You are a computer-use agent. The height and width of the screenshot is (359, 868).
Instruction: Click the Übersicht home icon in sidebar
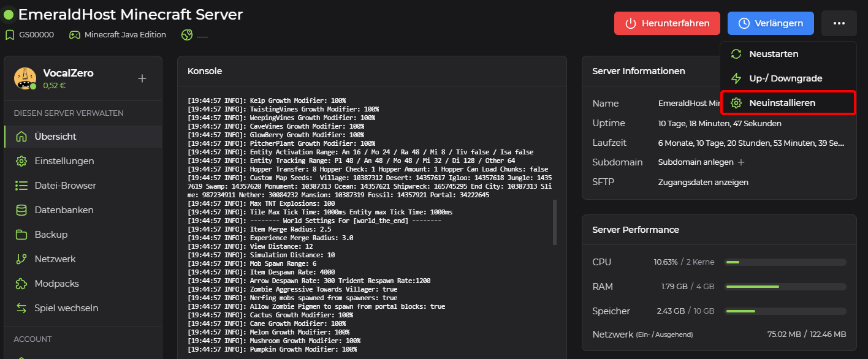21,137
